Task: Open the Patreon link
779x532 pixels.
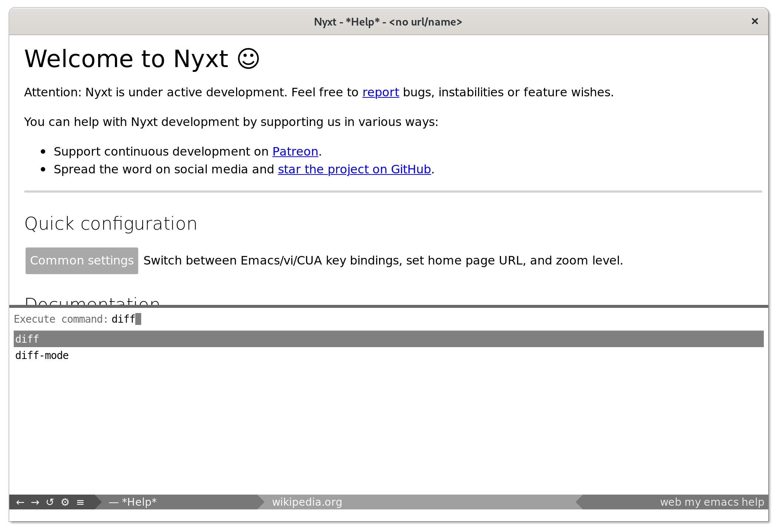Action: pyautogui.click(x=295, y=152)
